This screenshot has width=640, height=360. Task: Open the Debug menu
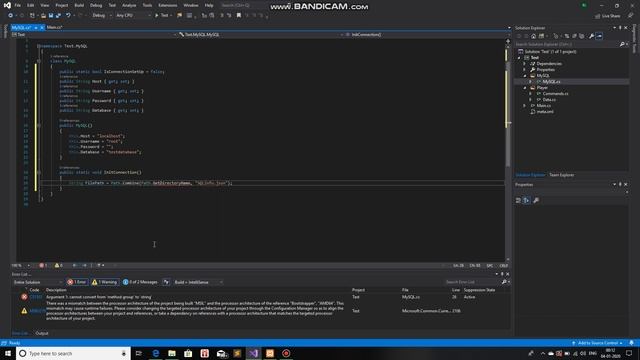(x=96, y=5)
